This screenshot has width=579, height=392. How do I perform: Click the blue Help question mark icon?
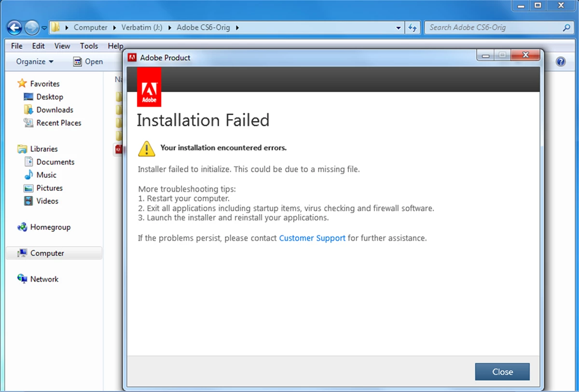(561, 62)
